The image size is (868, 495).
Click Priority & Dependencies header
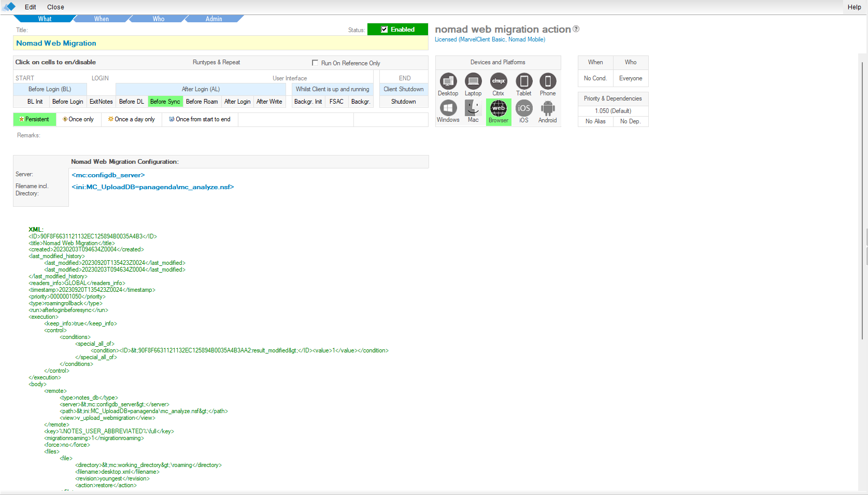click(x=613, y=98)
